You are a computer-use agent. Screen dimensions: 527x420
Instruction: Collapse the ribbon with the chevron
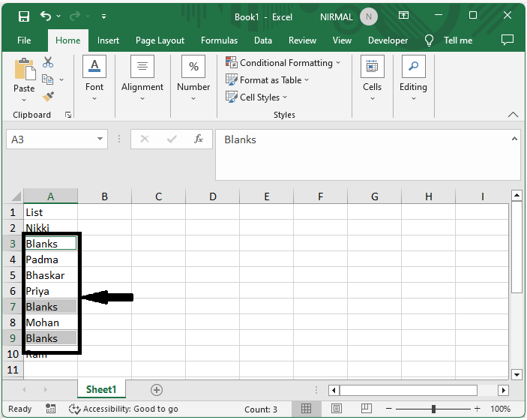pos(513,115)
